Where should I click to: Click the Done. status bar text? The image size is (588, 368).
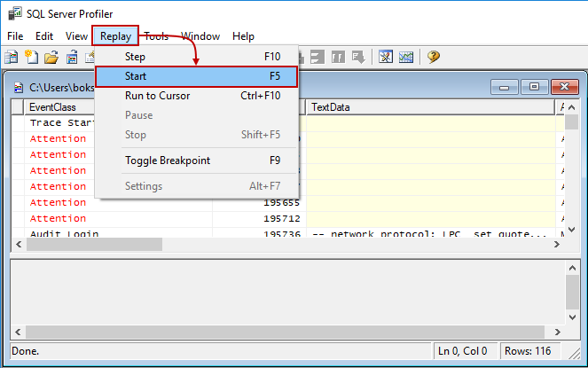26,351
